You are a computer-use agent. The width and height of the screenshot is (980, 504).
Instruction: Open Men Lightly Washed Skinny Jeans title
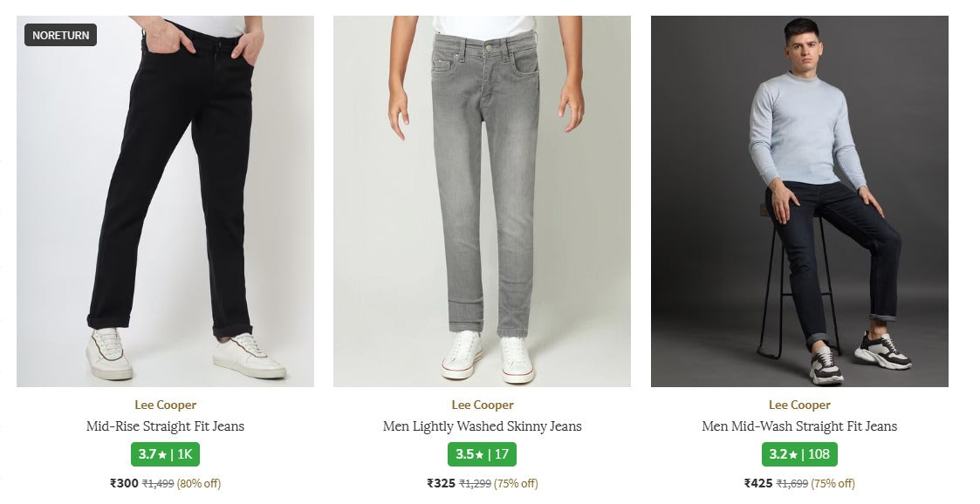tap(482, 426)
